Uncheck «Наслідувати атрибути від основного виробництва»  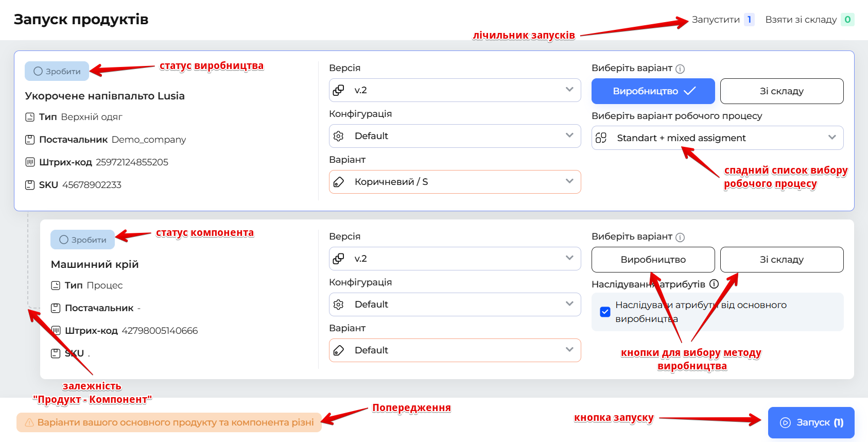pos(605,311)
